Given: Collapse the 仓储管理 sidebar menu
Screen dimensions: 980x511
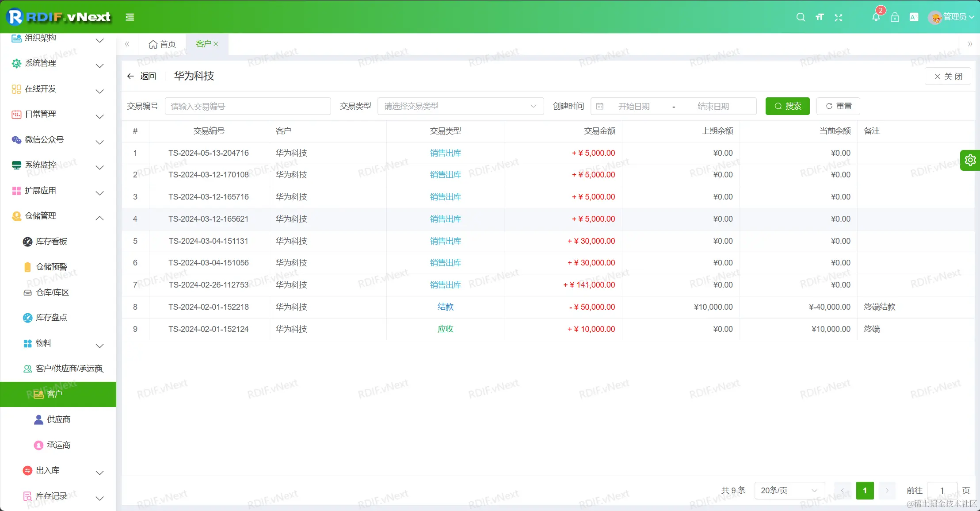Looking at the screenshot, I should coord(57,216).
